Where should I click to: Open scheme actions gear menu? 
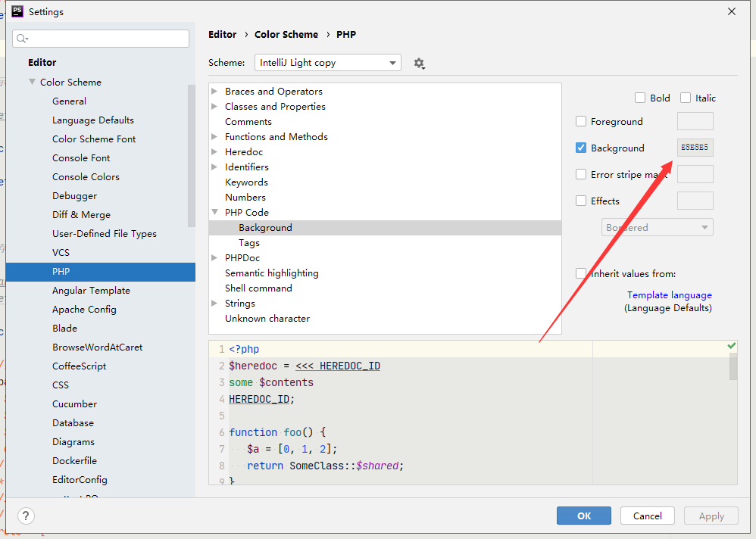click(x=419, y=63)
